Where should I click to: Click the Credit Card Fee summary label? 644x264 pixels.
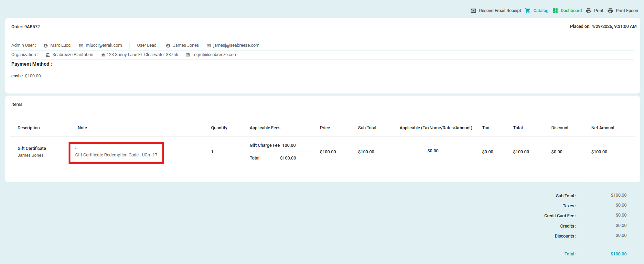click(560, 216)
